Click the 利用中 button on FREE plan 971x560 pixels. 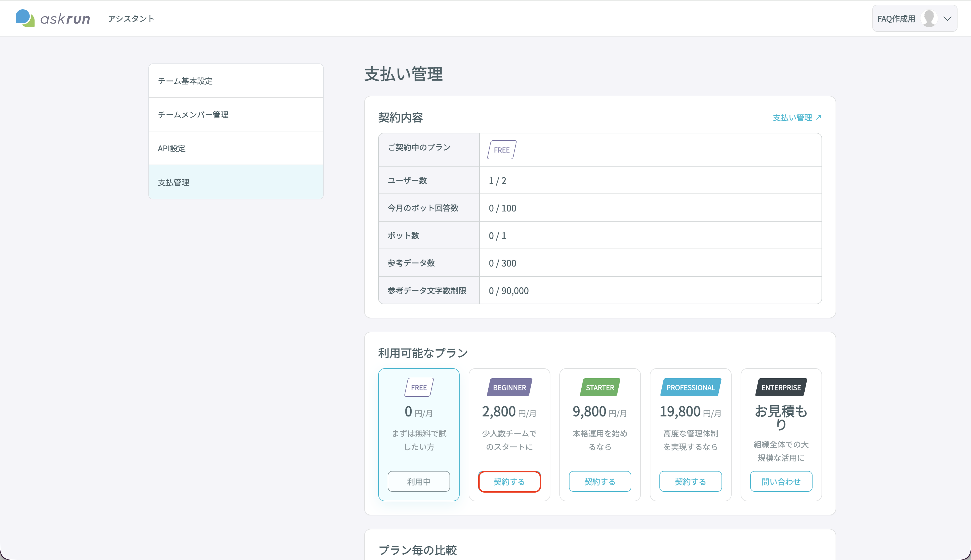(x=419, y=481)
